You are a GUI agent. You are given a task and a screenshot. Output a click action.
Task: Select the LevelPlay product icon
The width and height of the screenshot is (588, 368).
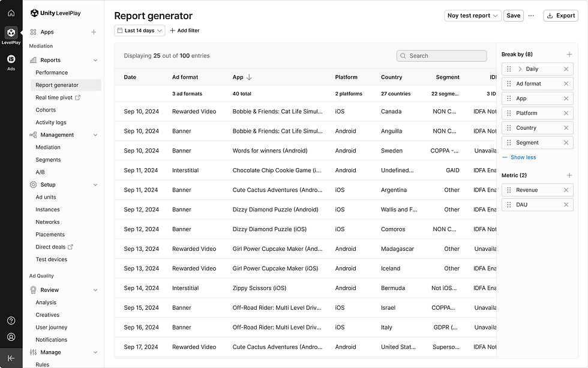11,32
